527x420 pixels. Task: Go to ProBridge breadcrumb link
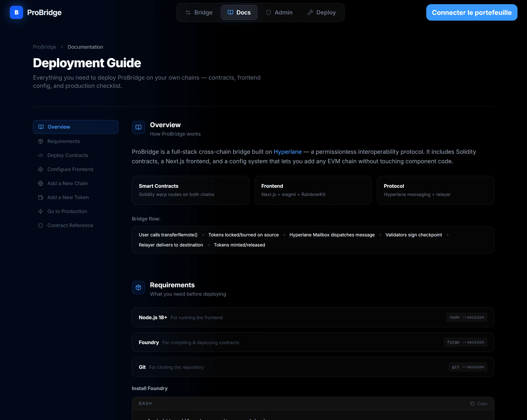pos(44,47)
